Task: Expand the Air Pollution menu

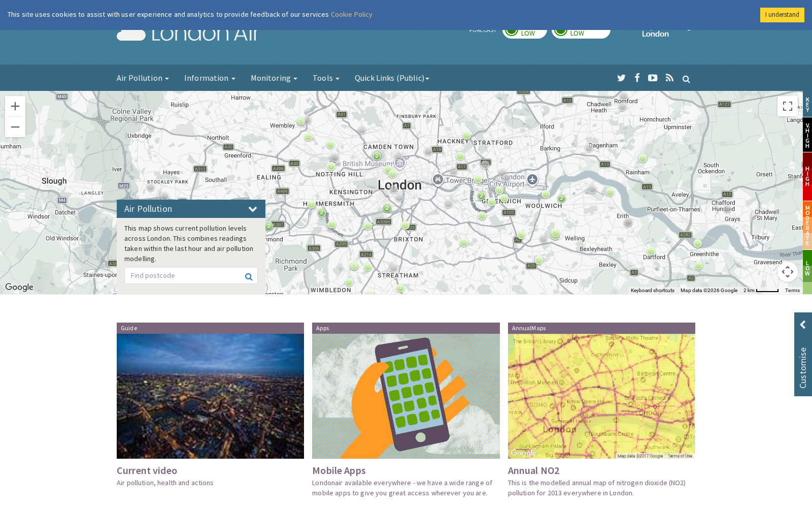Action: [x=143, y=78]
